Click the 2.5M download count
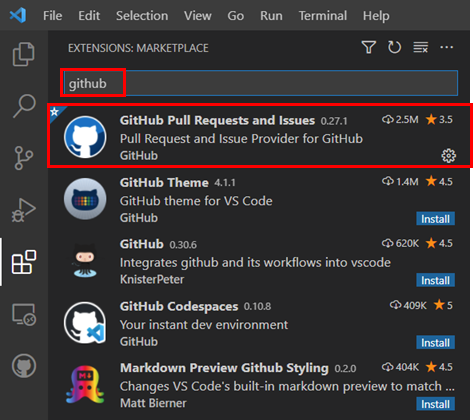This screenshot has height=420, width=473. point(400,119)
